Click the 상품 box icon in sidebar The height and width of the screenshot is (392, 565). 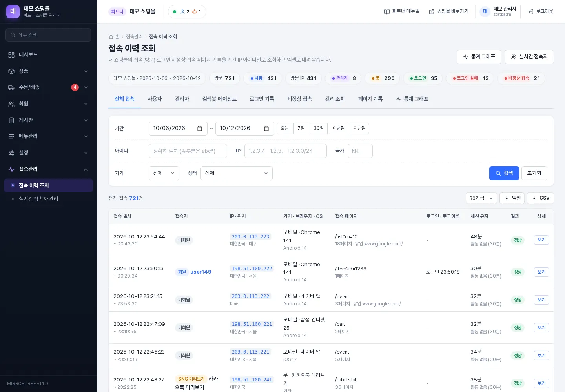[x=11, y=71]
